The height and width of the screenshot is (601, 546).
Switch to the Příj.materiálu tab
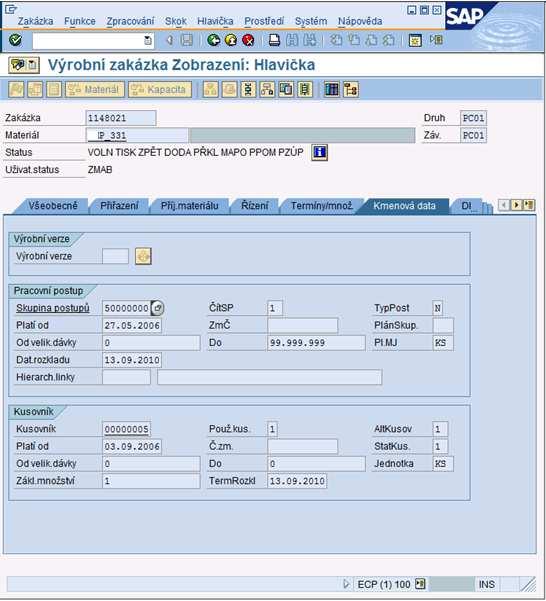[x=189, y=206]
